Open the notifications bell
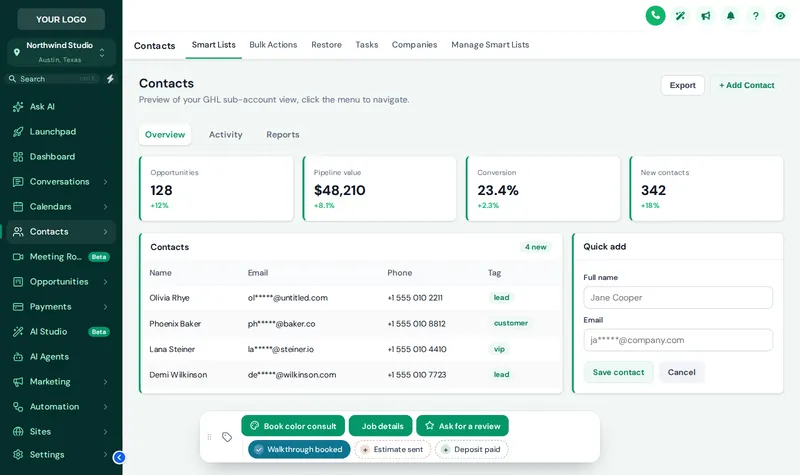Screen dimensions: 800x475 [x=731, y=16]
